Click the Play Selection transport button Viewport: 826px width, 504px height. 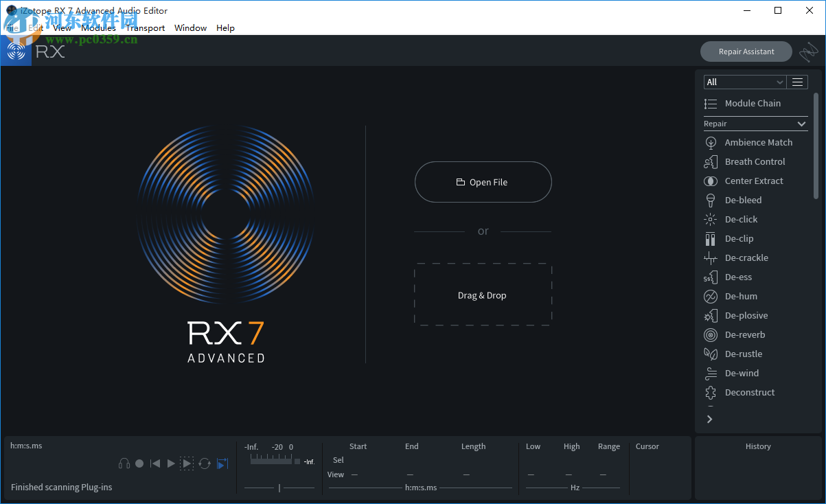(187, 463)
